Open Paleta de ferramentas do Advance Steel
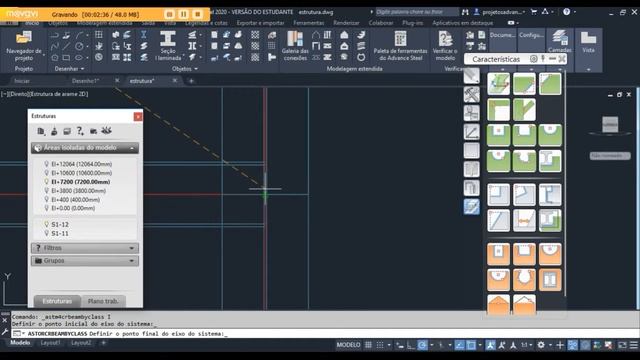Viewport: 640px width, 360px height. (400, 46)
